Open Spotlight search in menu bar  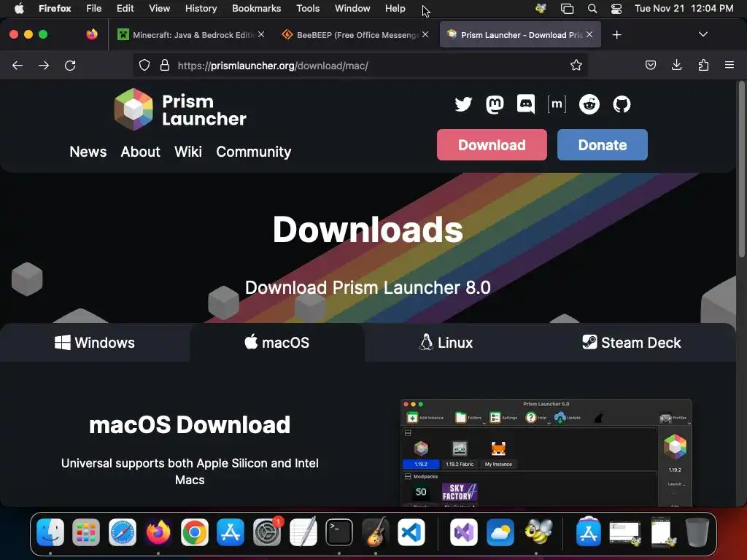coord(592,9)
